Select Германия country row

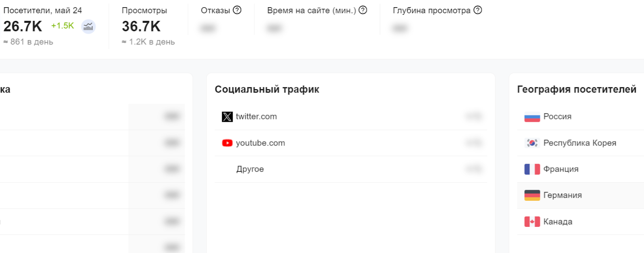[562, 195]
